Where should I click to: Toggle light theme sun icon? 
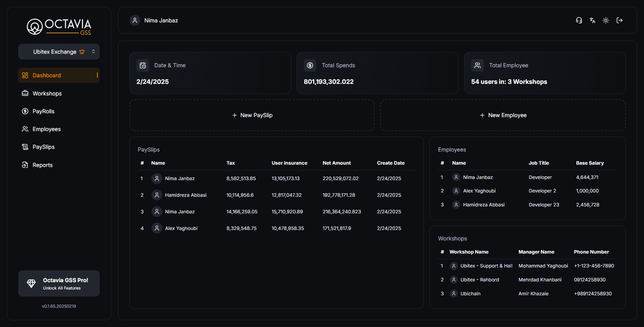point(606,20)
